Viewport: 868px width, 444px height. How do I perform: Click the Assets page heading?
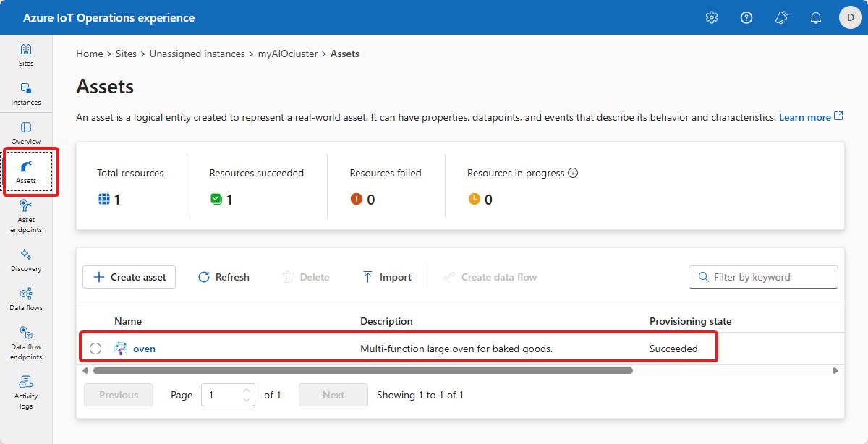[105, 87]
